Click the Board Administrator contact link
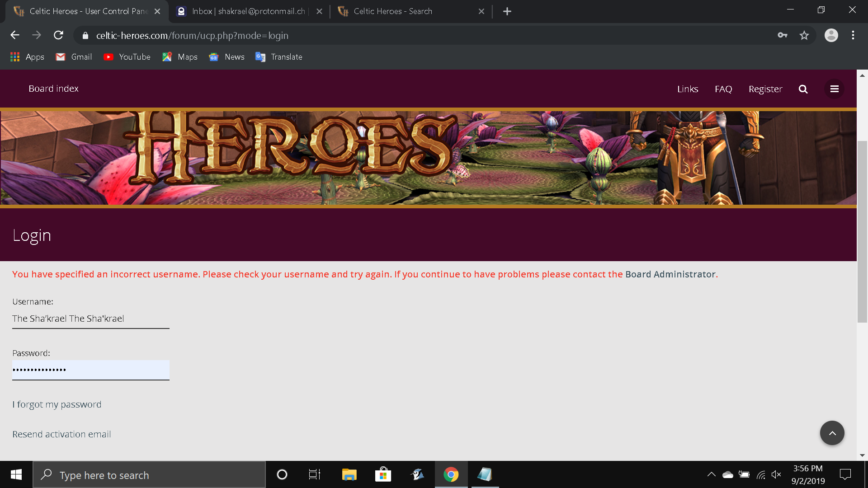Screen dimensions: 868x488 tap(670, 274)
